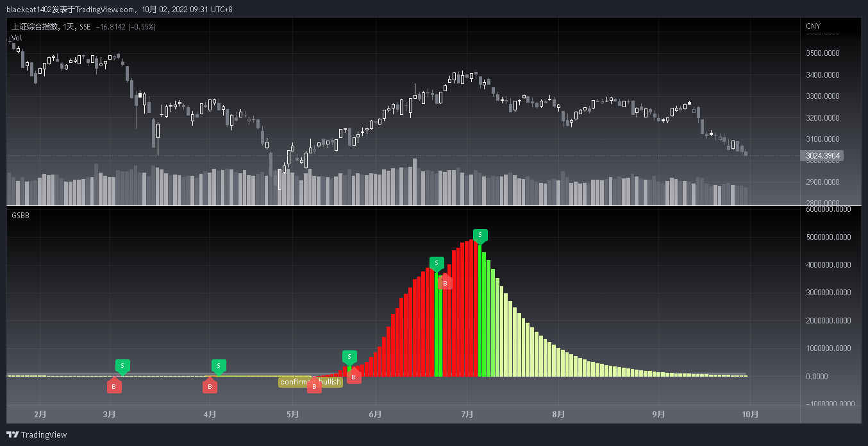Click the 8月 time axis label
This screenshot has height=446, width=868.
tap(559, 415)
